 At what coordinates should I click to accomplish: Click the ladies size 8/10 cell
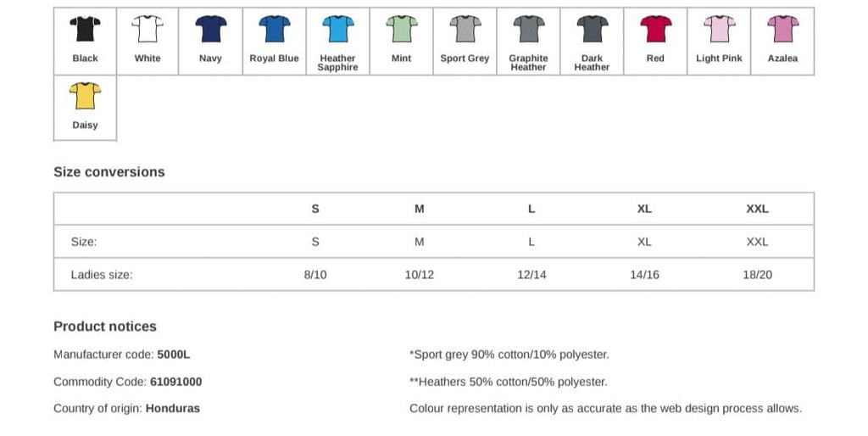(315, 275)
